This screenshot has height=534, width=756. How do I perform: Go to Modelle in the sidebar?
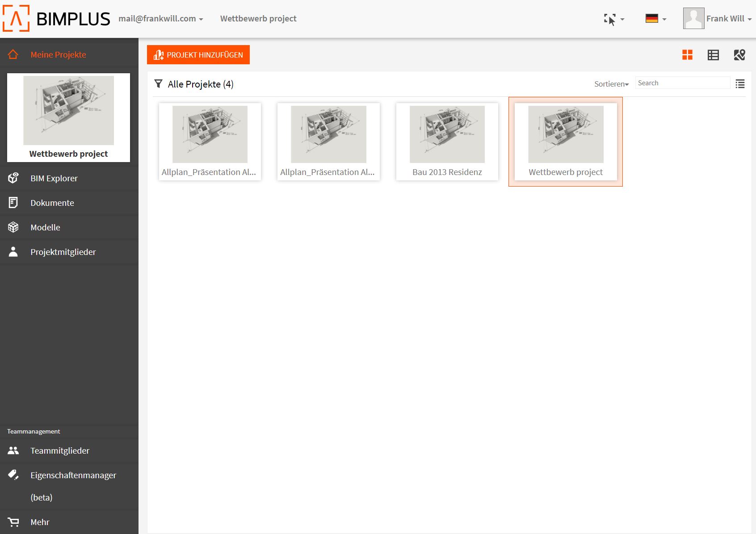[45, 227]
